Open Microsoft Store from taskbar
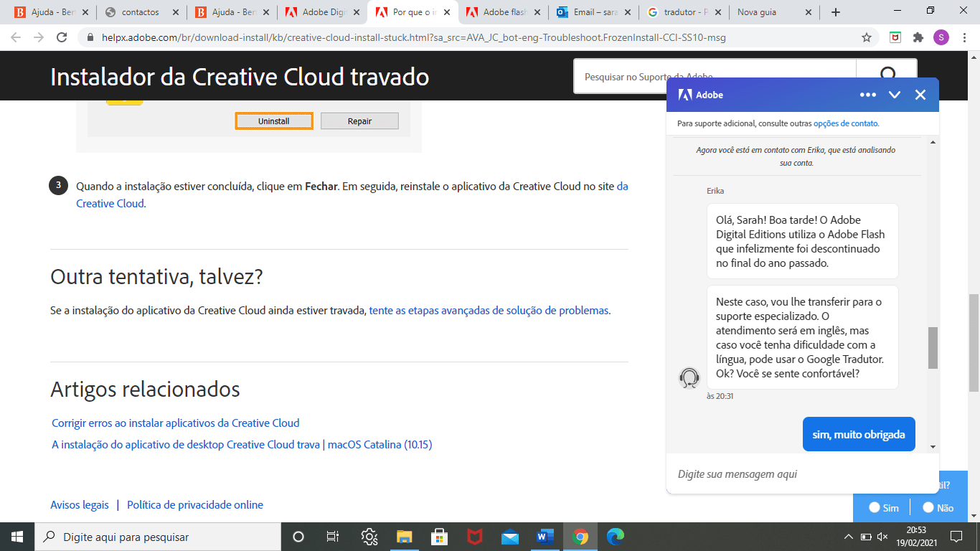 [x=440, y=537]
